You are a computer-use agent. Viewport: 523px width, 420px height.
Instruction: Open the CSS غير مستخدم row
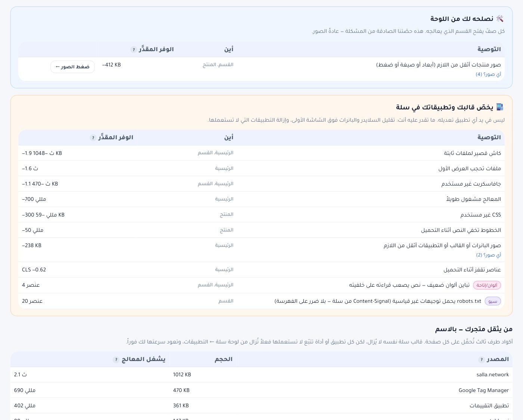(x=261, y=215)
